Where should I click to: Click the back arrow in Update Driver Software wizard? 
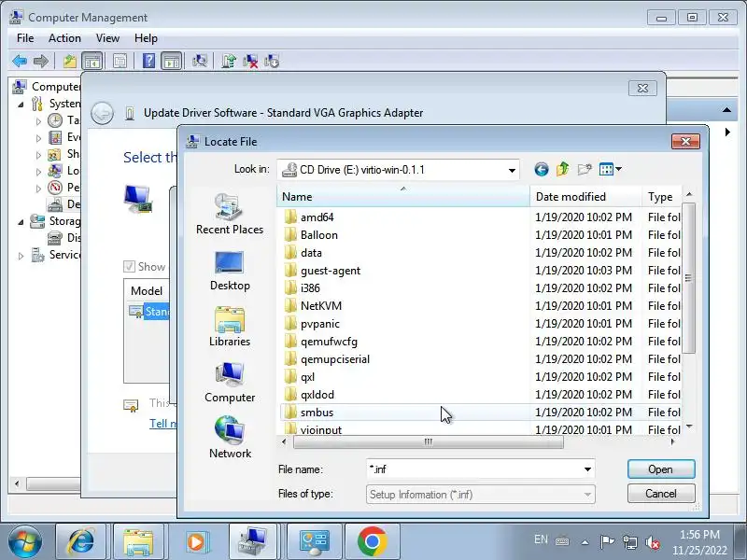click(x=102, y=113)
